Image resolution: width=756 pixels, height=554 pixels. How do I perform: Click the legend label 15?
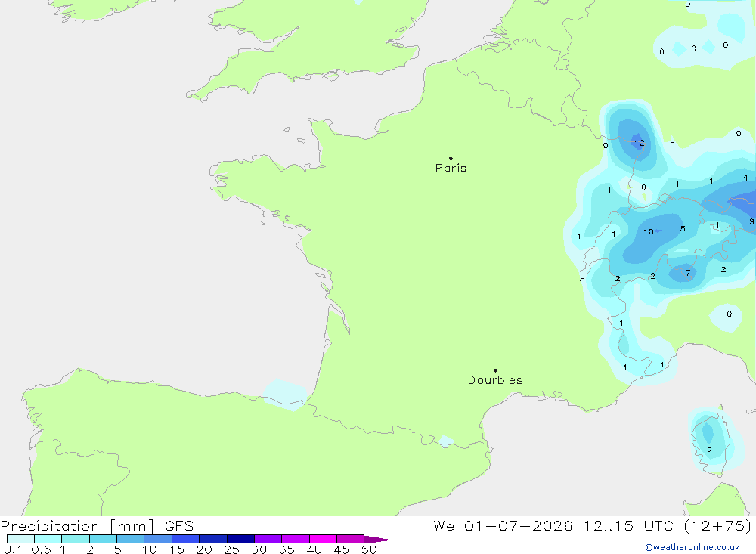[177, 549]
